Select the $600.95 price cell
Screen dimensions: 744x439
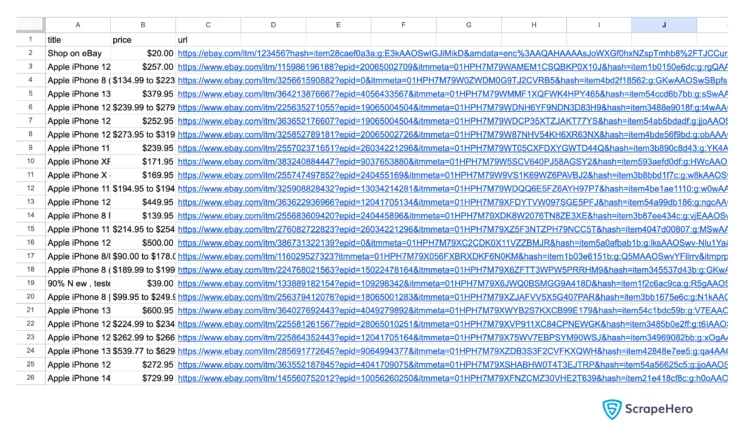click(143, 310)
